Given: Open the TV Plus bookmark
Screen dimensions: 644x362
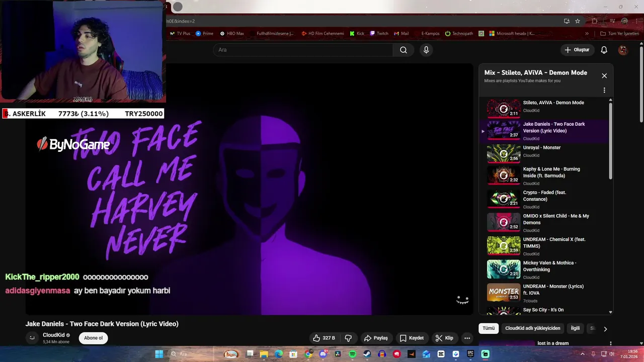Looking at the screenshot, I should coord(180,34).
